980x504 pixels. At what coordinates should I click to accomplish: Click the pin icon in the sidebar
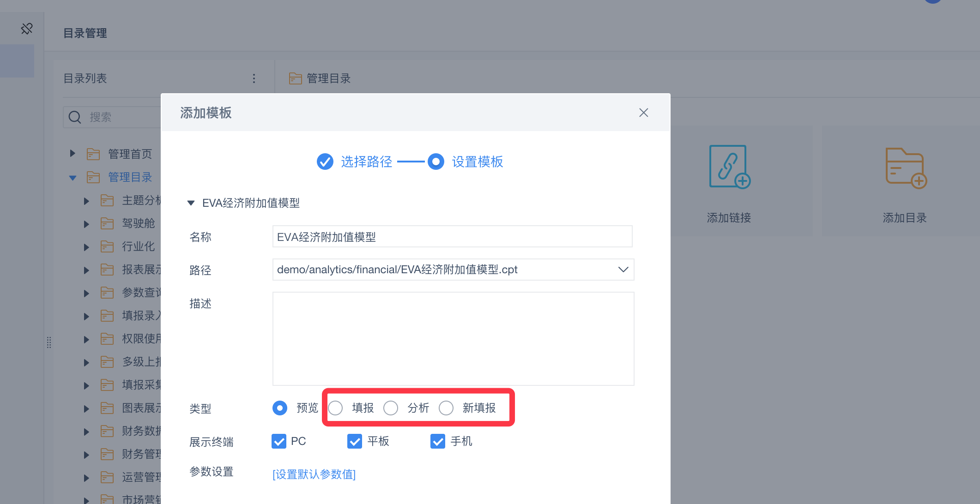point(27,29)
